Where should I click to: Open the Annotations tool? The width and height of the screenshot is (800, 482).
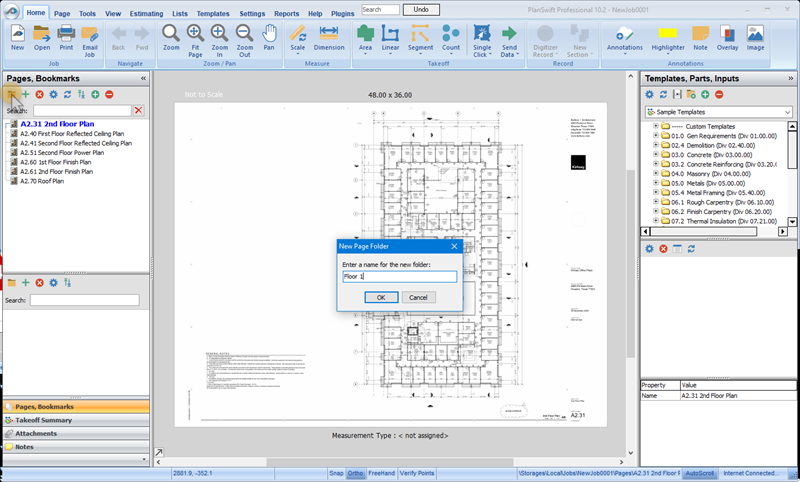coord(624,40)
